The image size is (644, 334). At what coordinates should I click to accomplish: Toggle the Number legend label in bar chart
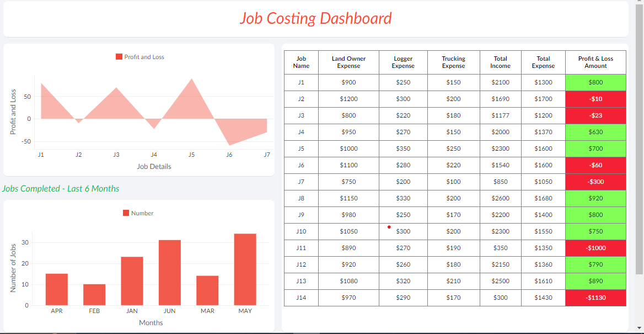coord(142,213)
